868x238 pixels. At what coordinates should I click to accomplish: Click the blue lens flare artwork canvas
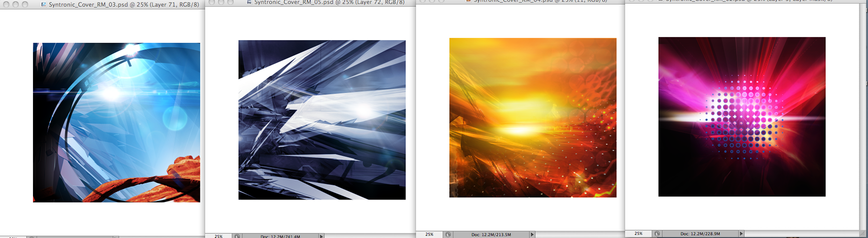pos(117,123)
